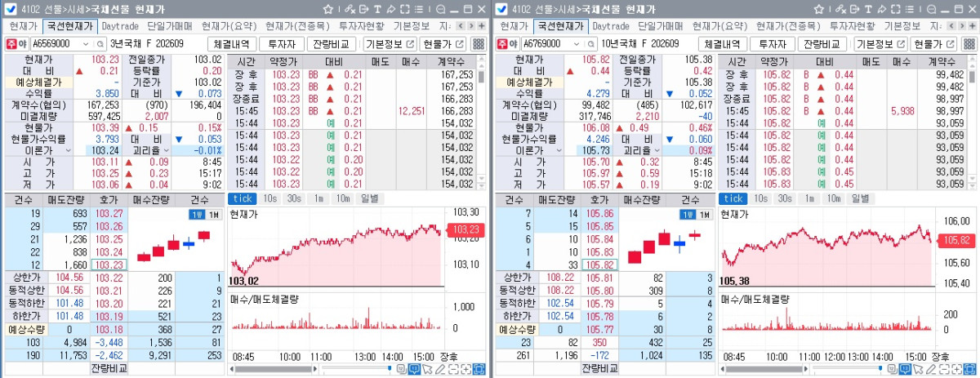Switch to 단일가매매 tab in left window
The height and width of the screenshot is (378, 980).
[170, 25]
